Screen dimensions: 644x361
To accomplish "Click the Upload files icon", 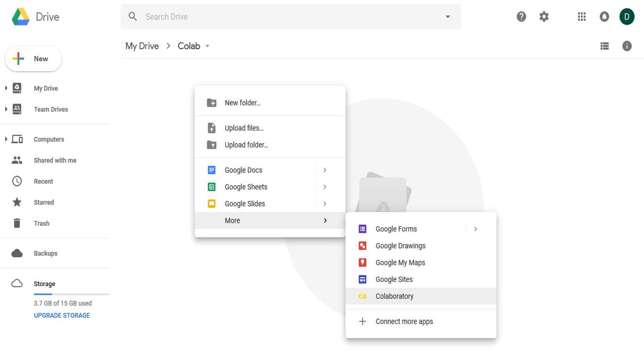I will point(212,128).
